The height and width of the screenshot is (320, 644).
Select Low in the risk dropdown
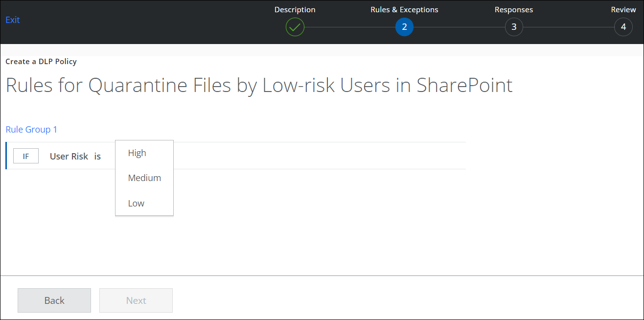[x=136, y=204]
